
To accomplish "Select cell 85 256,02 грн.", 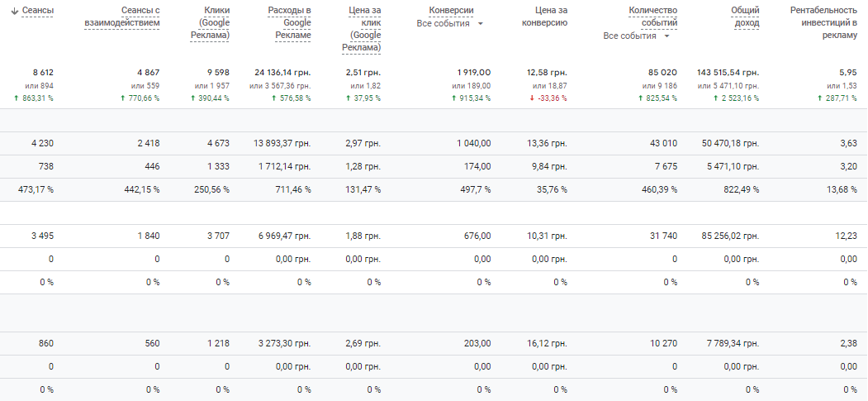I will click(731, 236).
